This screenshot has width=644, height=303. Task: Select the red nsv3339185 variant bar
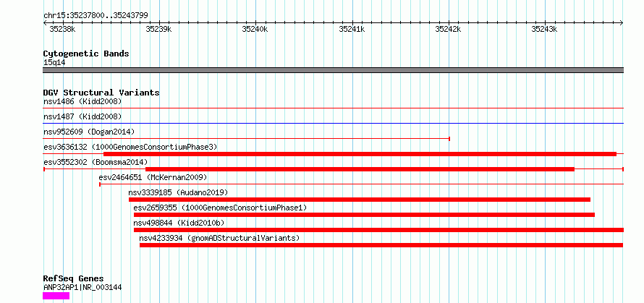(x=360, y=200)
